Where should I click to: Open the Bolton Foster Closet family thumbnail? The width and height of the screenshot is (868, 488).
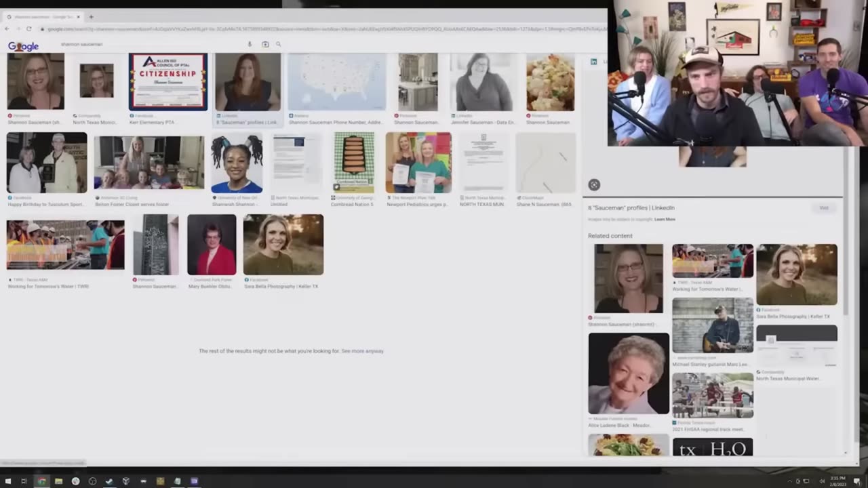tap(149, 163)
